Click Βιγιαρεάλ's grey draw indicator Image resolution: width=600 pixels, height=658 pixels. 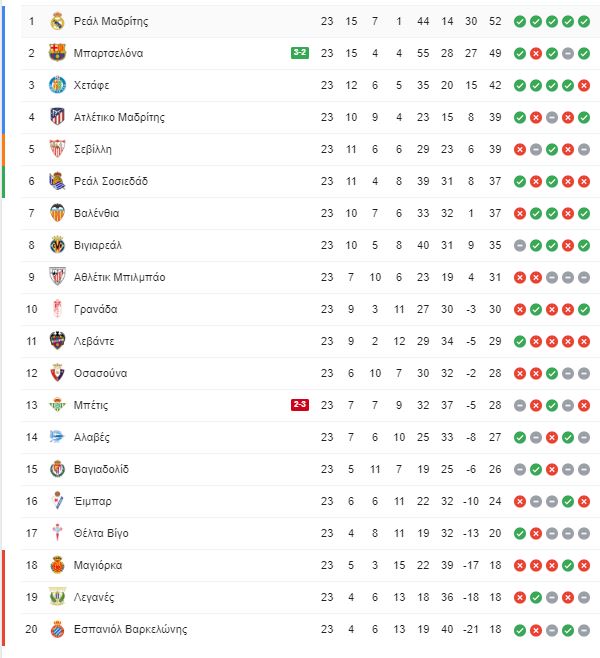coord(520,245)
